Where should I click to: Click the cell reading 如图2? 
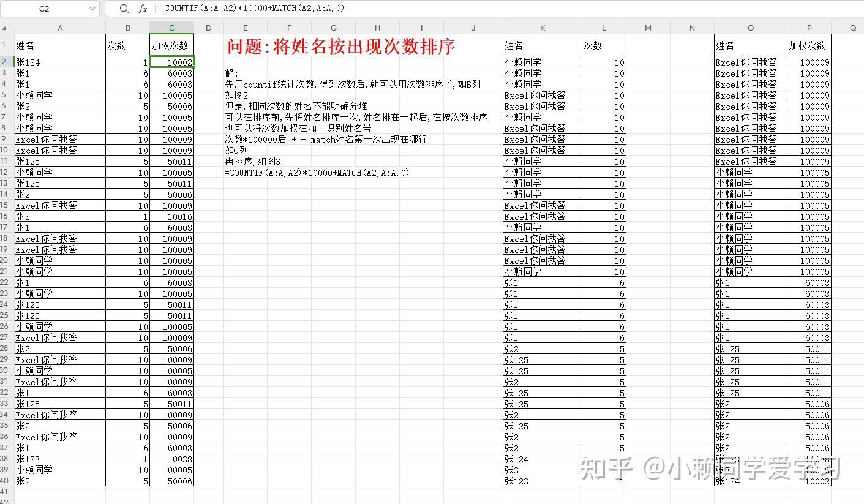236,96
